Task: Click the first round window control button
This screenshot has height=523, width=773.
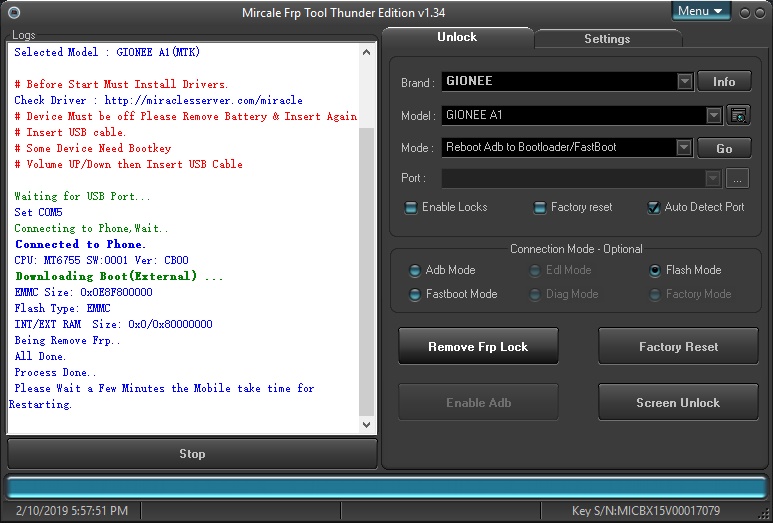Action: click(745, 13)
